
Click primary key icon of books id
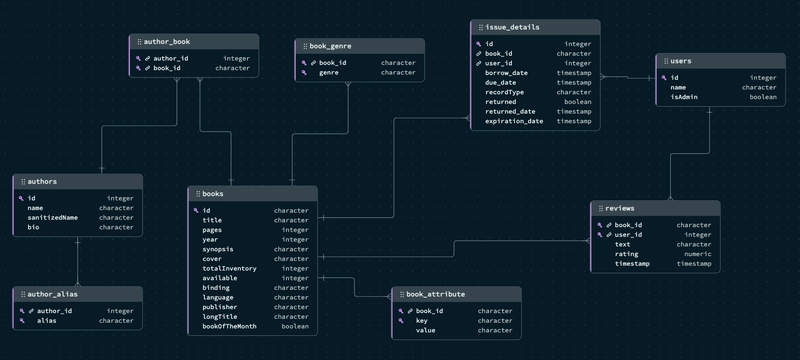(196, 211)
